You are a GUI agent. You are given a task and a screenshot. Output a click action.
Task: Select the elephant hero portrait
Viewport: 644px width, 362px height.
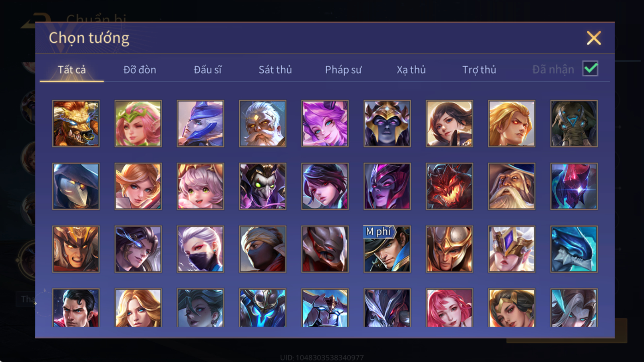pos(574,123)
